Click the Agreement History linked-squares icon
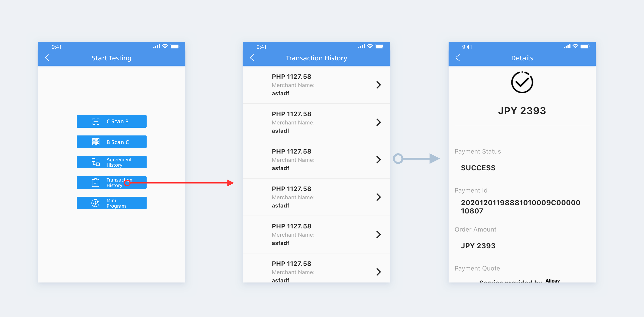The image size is (644, 317). coord(96,162)
